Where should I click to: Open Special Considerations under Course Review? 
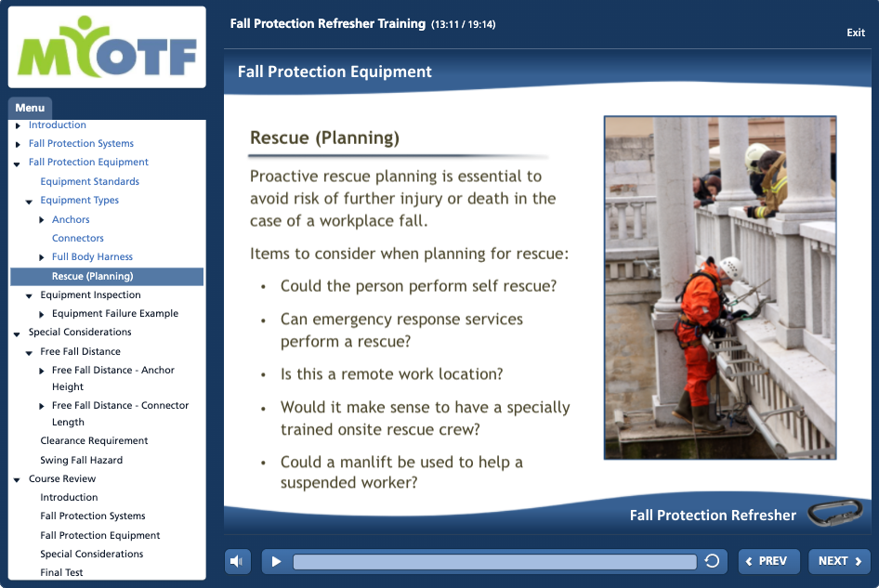pos(92,554)
